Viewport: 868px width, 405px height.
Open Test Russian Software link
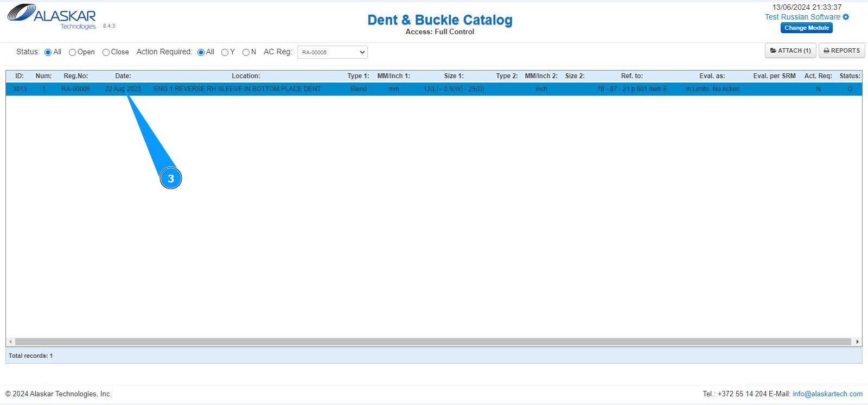(x=802, y=17)
